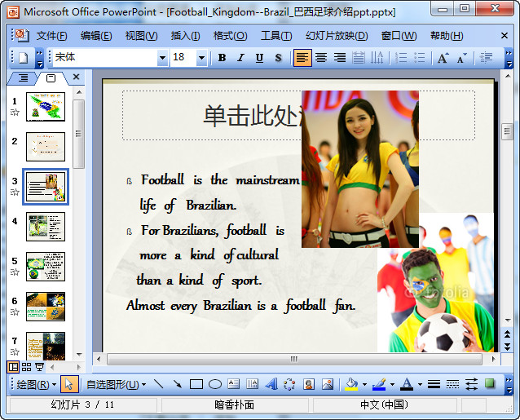The width and height of the screenshot is (520, 420).
Task: Open font name dropdown
Action: point(162,58)
